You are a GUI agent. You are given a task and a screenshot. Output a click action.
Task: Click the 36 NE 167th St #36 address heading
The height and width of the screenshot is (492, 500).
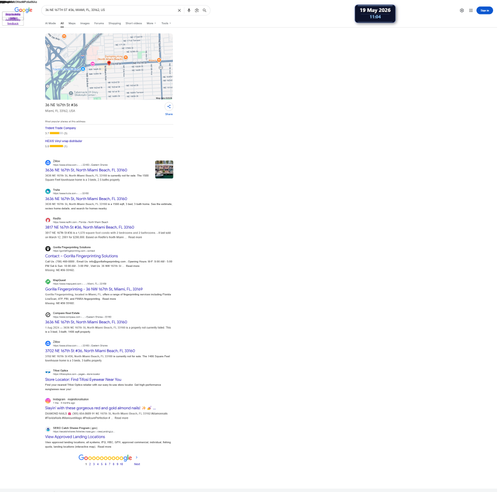(x=61, y=105)
